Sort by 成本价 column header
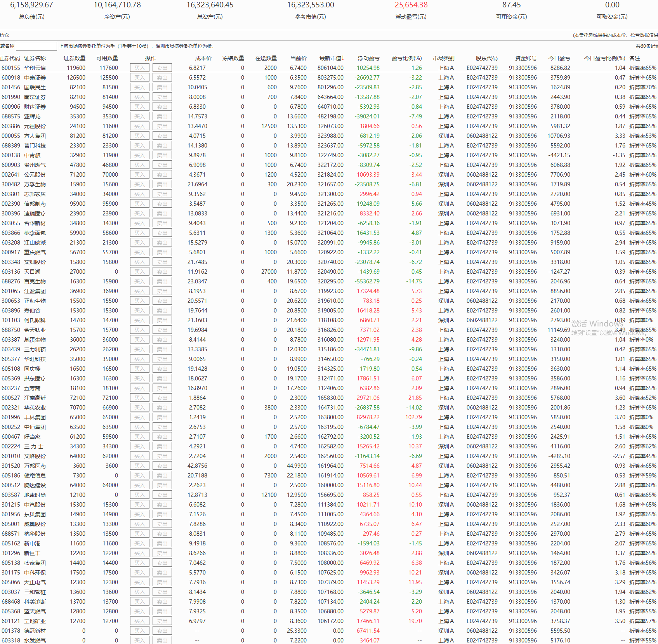The height and width of the screenshot is (644, 658). click(x=203, y=58)
